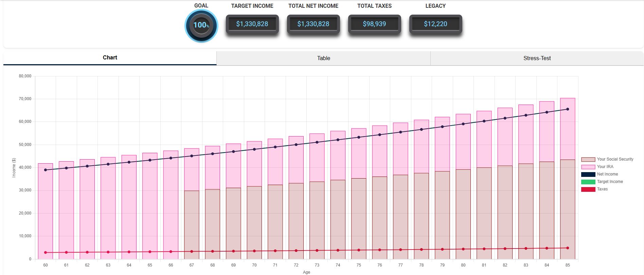Toggle the green Target Income legend swatch
The image size is (644, 275).
click(x=588, y=182)
